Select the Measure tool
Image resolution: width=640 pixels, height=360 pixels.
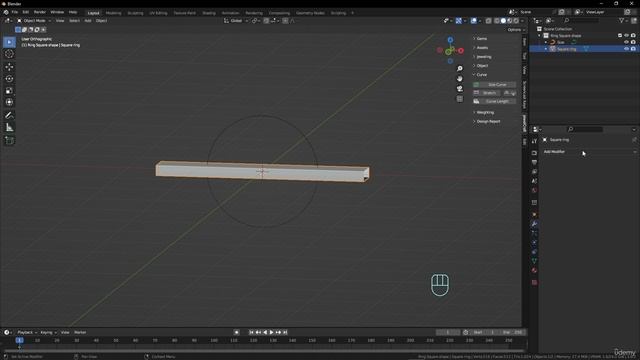click(x=9, y=128)
